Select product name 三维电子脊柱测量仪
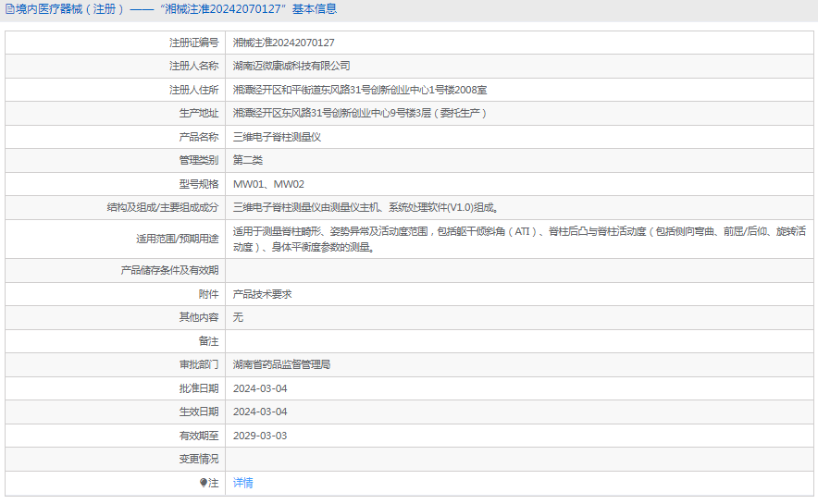818x504 pixels. point(277,137)
